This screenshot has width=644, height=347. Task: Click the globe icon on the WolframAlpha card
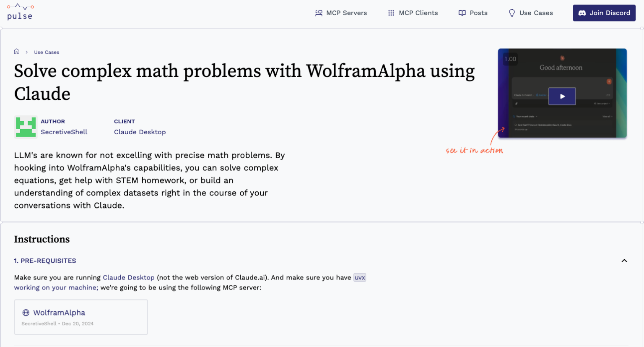(x=26, y=313)
